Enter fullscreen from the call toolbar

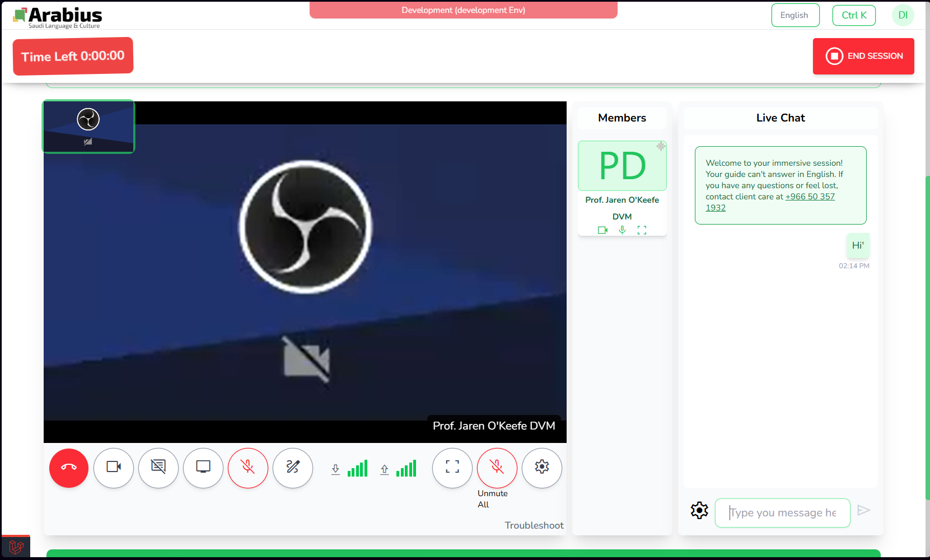(452, 468)
